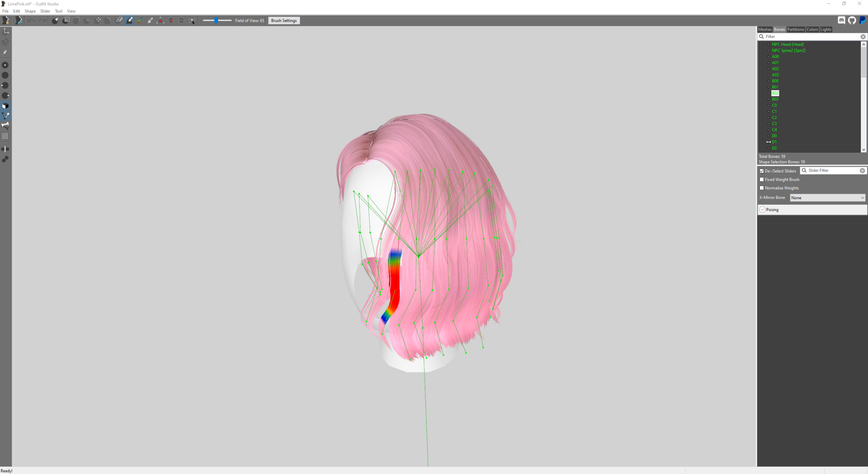Toggle the Vertex Edit pencil in sidebar

coord(5,52)
